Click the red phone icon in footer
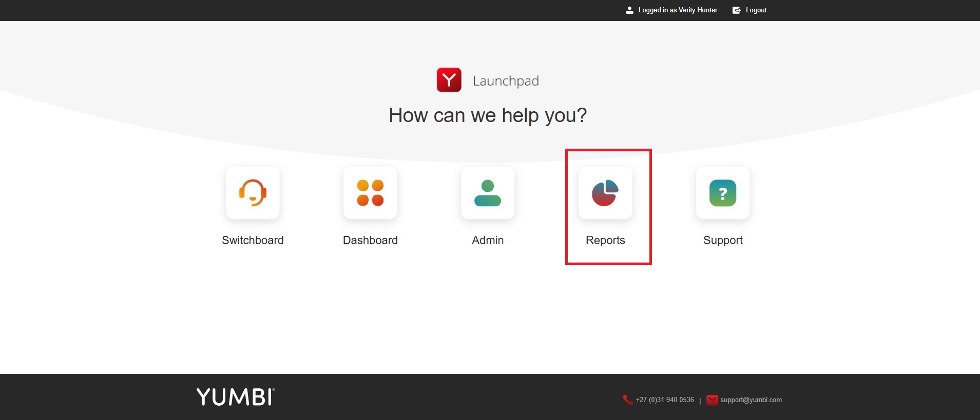980x420 pixels. click(627, 400)
